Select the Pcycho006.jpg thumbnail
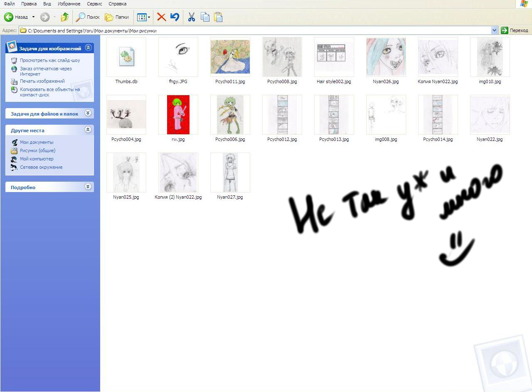The height and width of the screenshot is (392, 532). coord(230,115)
